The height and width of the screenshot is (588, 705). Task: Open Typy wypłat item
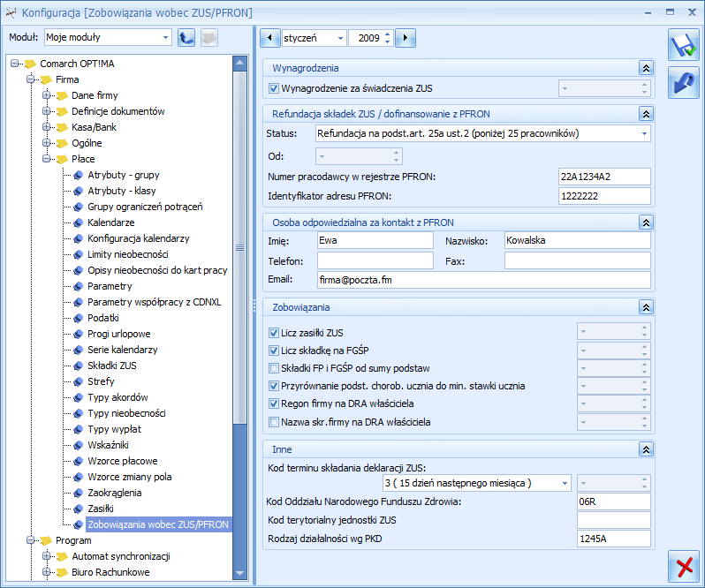pos(114,429)
